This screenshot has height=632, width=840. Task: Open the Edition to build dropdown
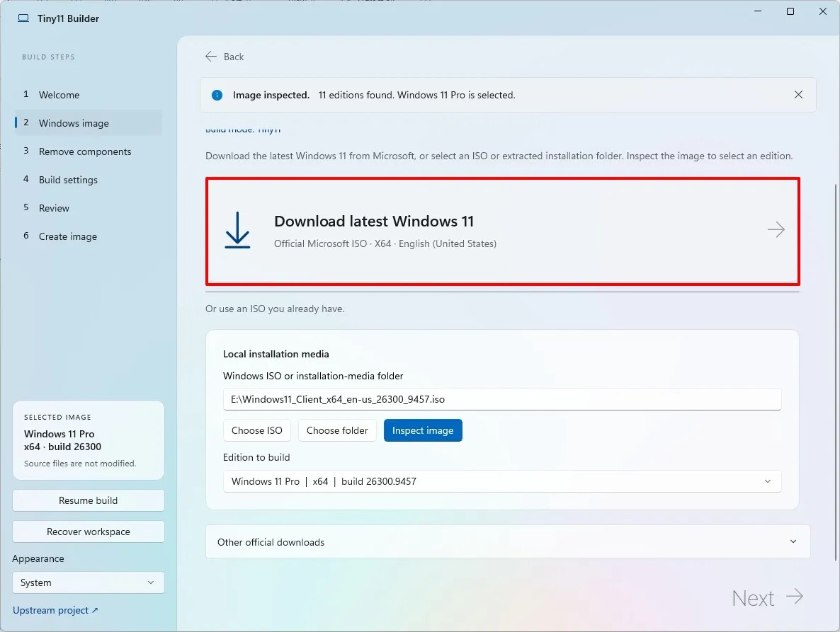tap(502, 481)
